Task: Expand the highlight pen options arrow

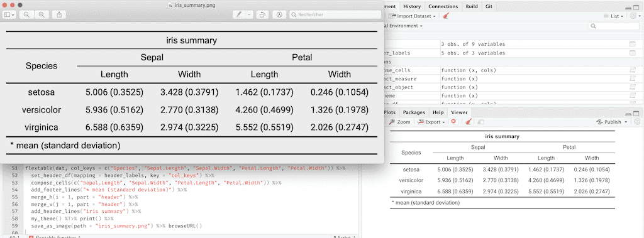Action: [249, 14]
